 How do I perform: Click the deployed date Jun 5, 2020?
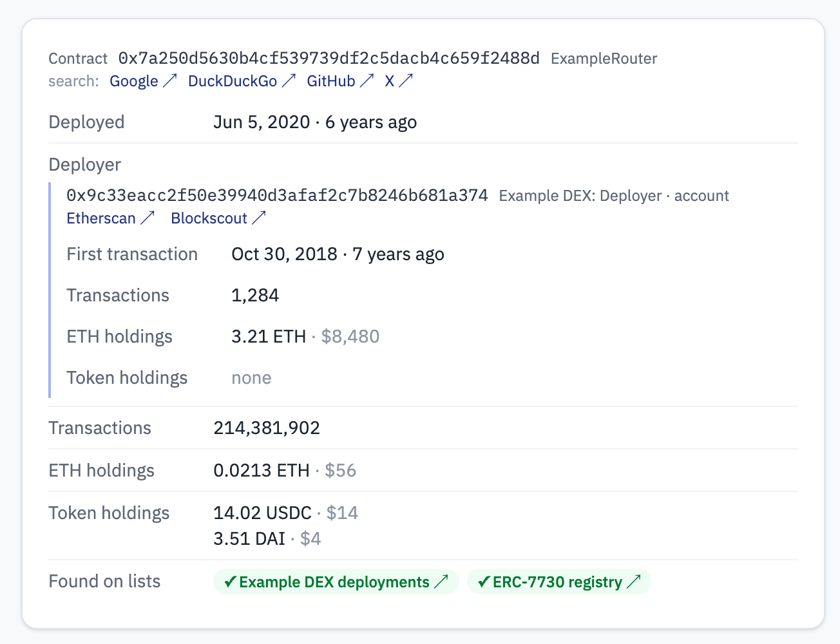262,122
